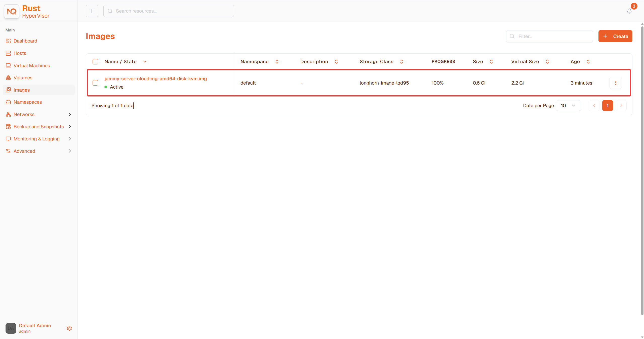Click Default Admin user name
This screenshot has height=339, width=644.
pyautogui.click(x=35, y=325)
